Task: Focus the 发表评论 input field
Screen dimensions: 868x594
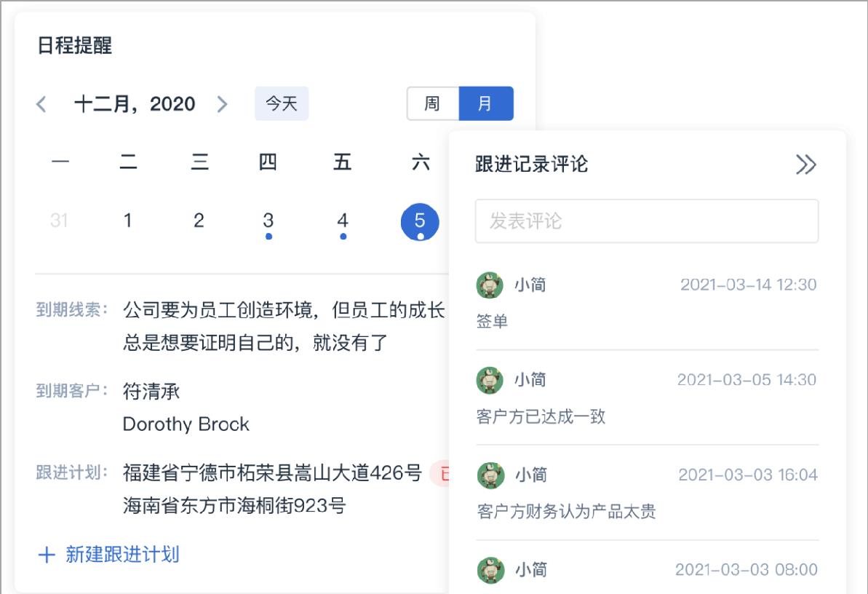Action: pyautogui.click(x=647, y=221)
